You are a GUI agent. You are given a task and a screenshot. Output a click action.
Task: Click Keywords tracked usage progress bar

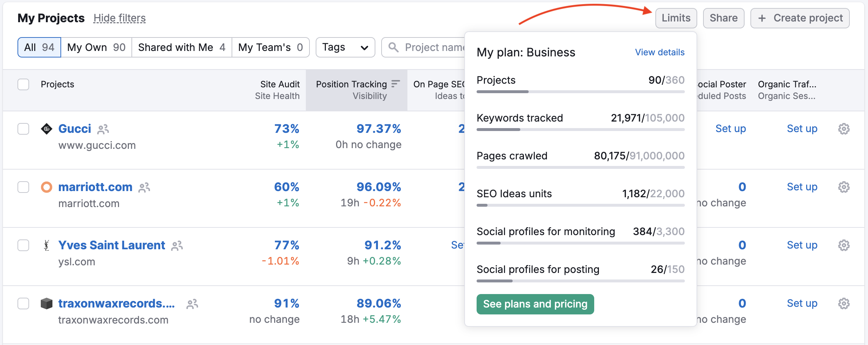[x=580, y=130]
